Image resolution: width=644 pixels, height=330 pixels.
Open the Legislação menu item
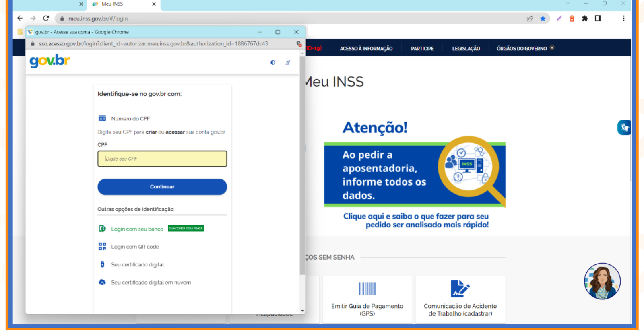click(x=466, y=48)
